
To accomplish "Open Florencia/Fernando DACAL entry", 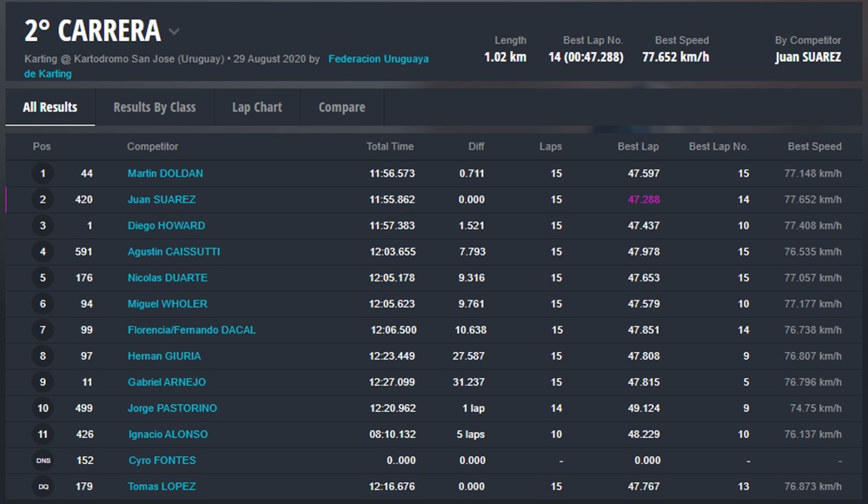I will [191, 330].
